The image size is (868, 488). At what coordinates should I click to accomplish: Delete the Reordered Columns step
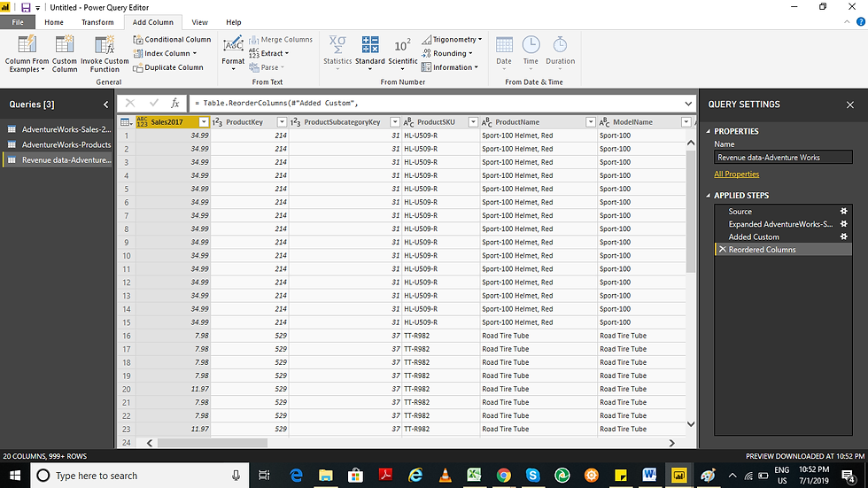pyautogui.click(x=722, y=250)
